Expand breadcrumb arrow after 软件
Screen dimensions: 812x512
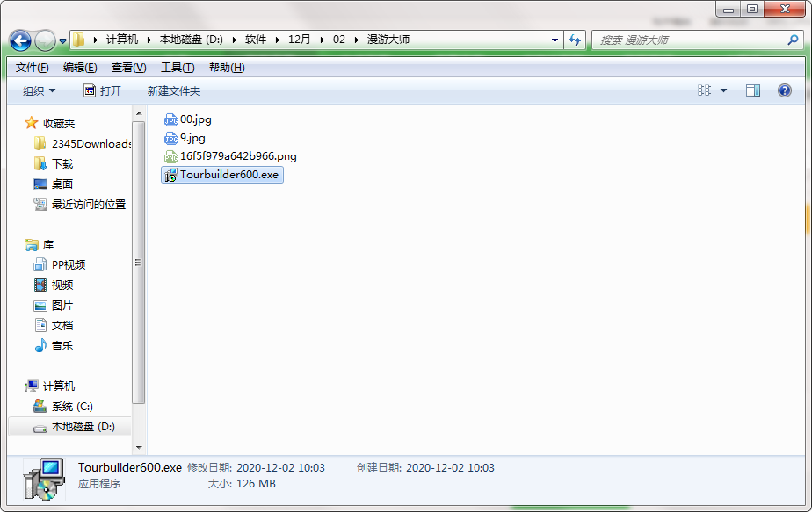278,40
